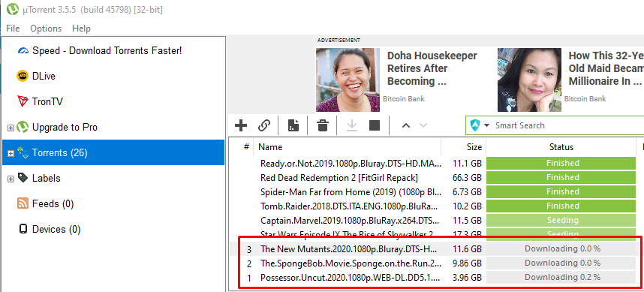Click the Devices phone icon

pos(23,229)
